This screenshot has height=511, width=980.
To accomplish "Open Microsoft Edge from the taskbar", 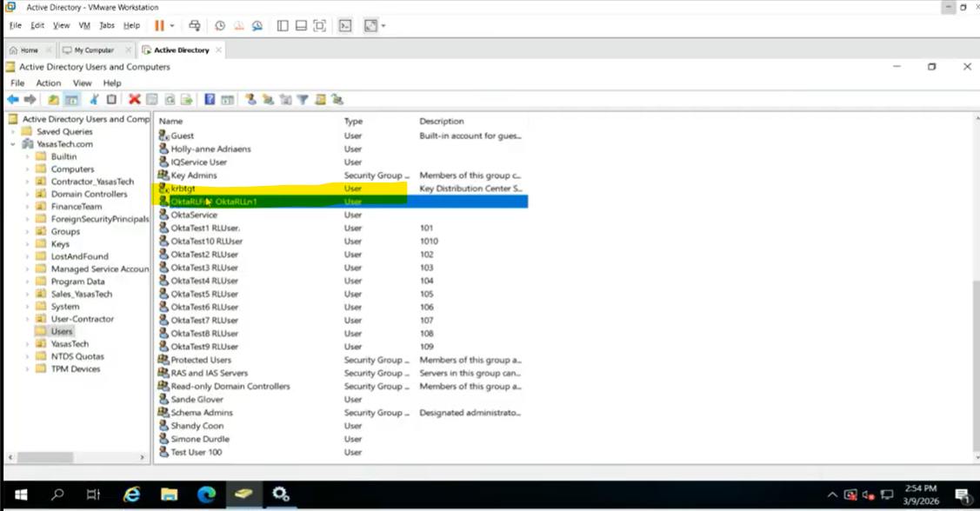I will pos(206,494).
